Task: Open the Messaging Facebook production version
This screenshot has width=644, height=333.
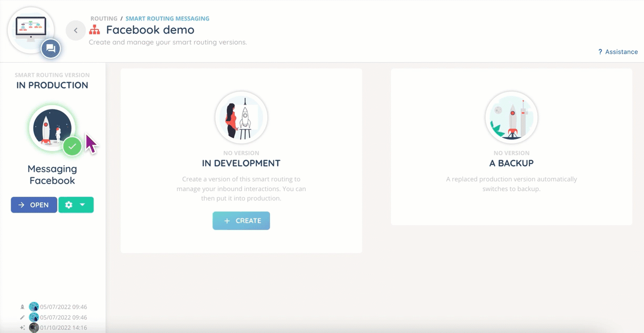Action: [x=34, y=205]
